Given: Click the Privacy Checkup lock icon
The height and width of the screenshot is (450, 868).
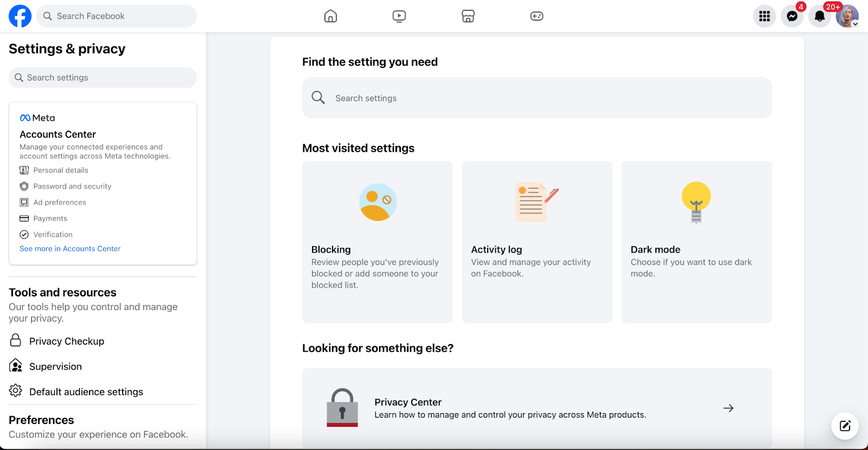Looking at the screenshot, I should click(x=16, y=340).
